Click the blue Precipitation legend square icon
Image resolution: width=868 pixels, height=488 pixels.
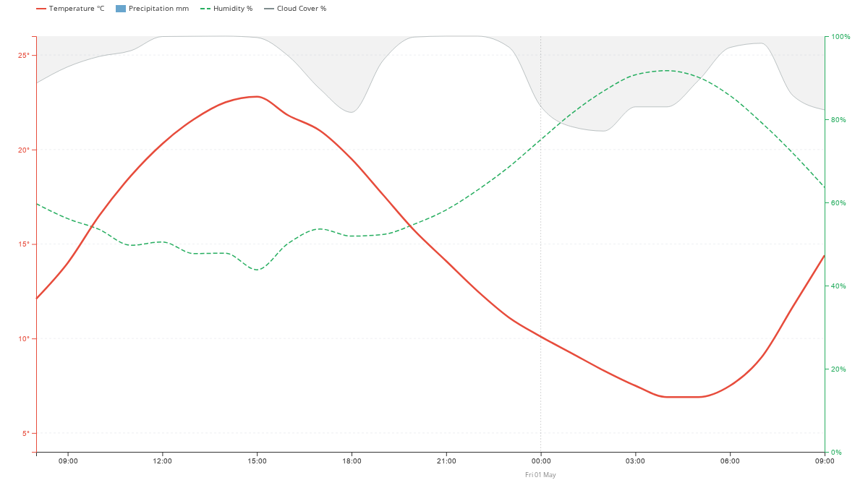pos(121,9)
